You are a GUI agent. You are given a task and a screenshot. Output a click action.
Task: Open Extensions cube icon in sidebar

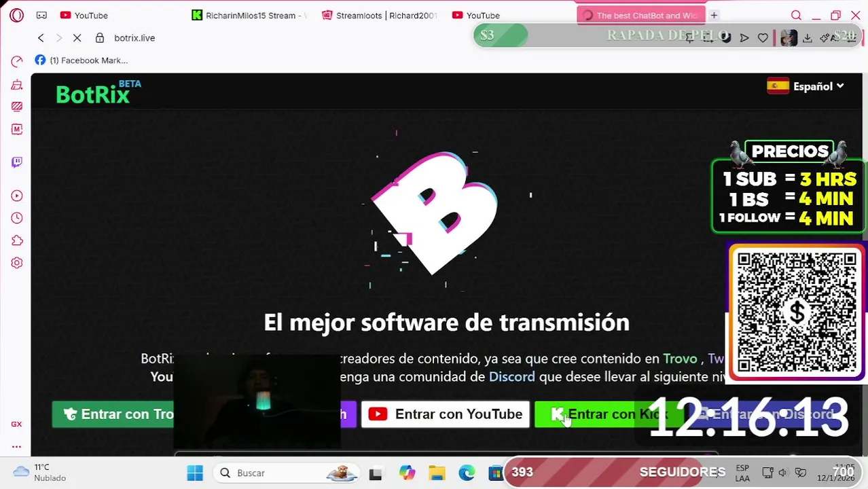(17, 240)
